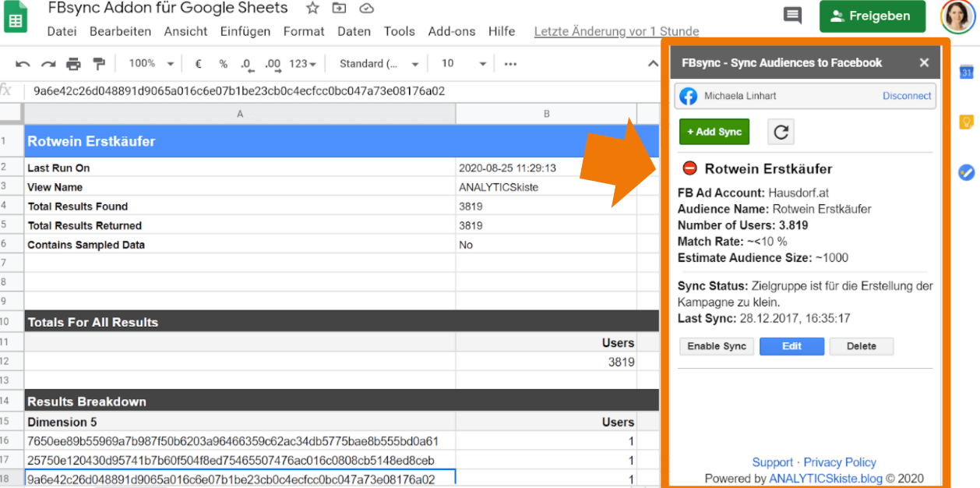Viewport: 980px width, 488px height.
Task: Click the Disconnect link
Action: click(x=906, y=96)
